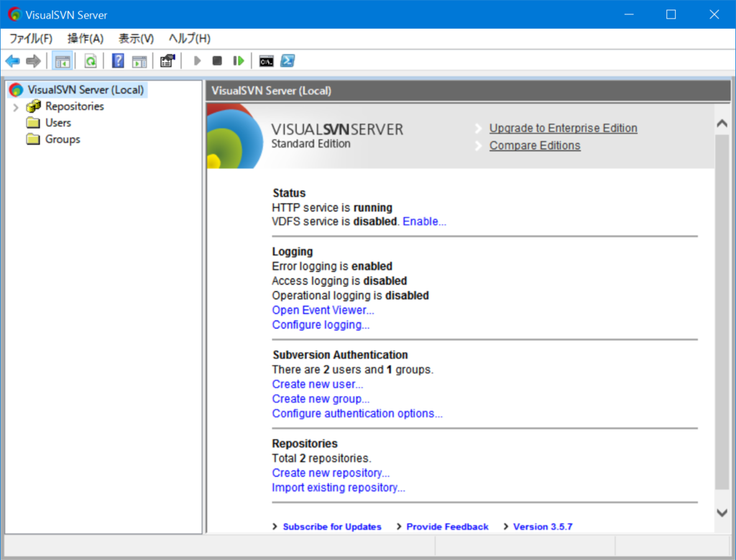Click the 'Error logging is enabled' text

pyautogui.click(x=332, y=266)
